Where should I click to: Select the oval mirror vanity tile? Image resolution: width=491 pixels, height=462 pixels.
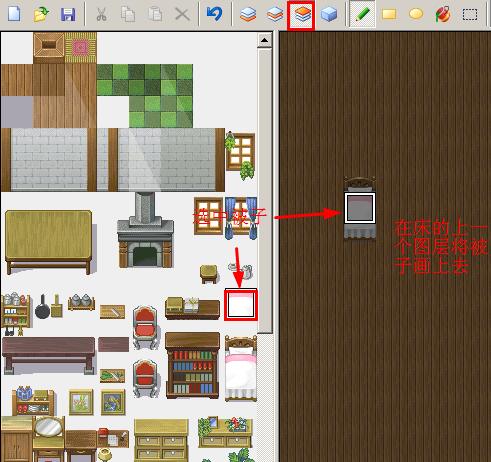[48, 438]
